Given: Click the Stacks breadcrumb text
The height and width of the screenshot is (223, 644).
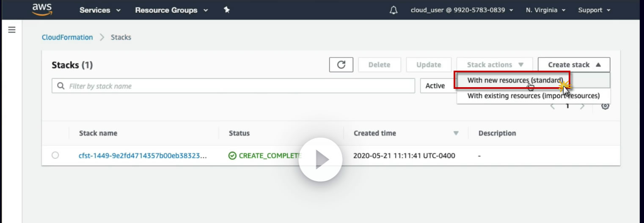Looking at the screenshot, I should click(121, 37).
